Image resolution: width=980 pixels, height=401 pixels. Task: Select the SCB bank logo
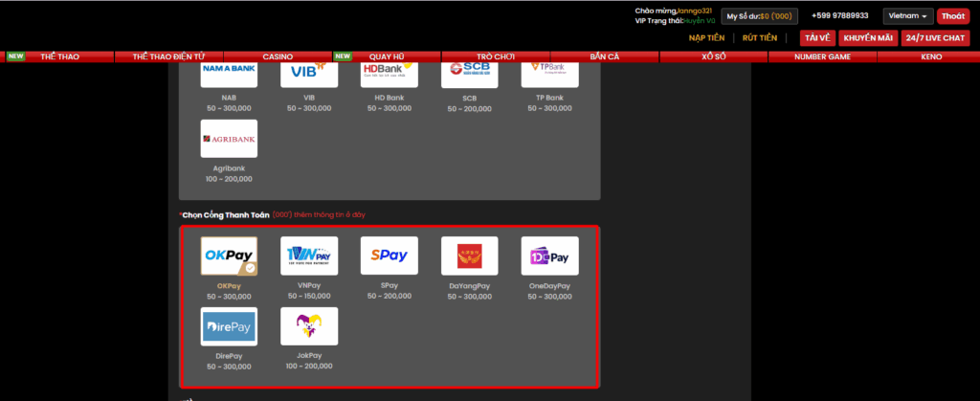469,75
